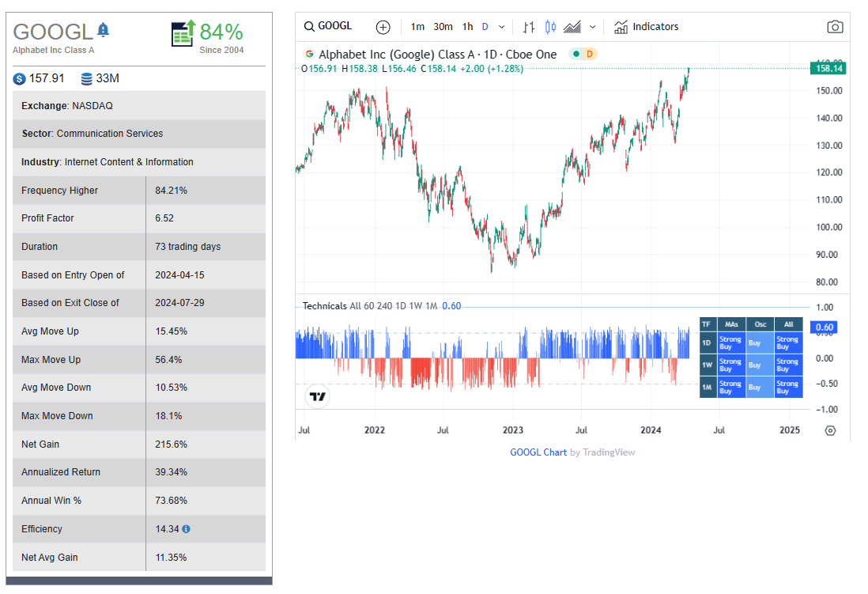Click the 1M All Strong Buy cell
This screenshot has height=594, width=868.
click(788, 388)
